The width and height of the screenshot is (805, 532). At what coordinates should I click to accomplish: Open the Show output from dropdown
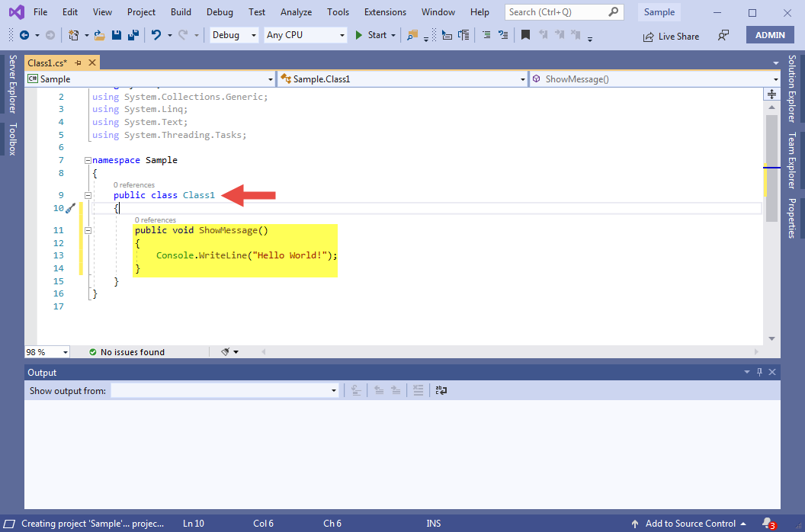point(224,390)
